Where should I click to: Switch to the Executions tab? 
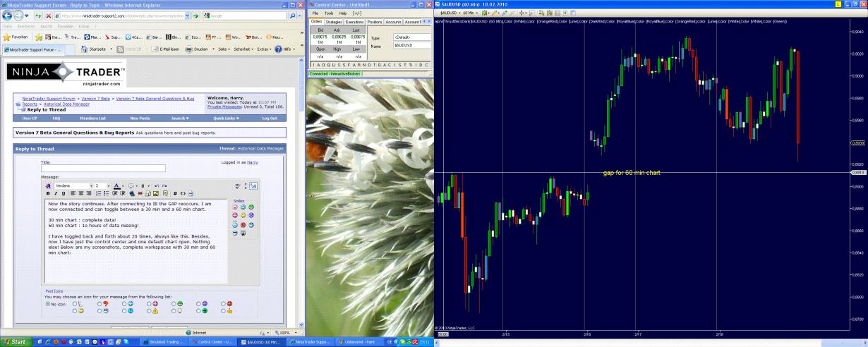pyautogui.click(x=355, y=22)
